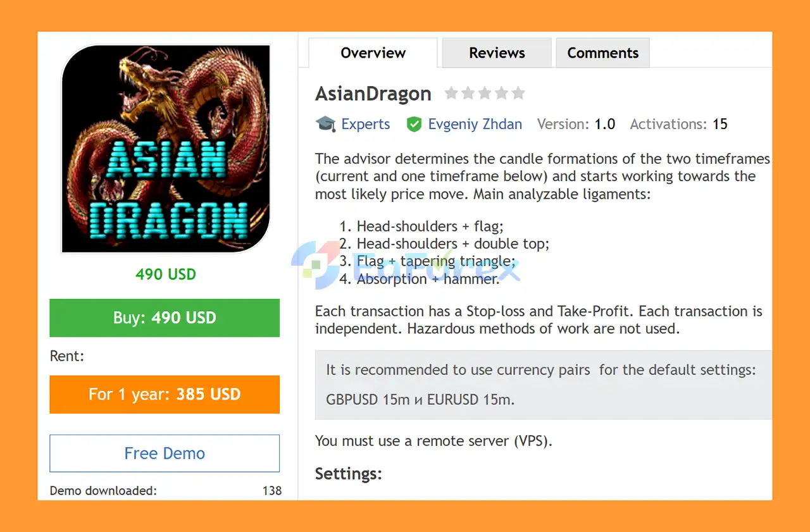This screenshot has height=532, width=810.
Task: Open the AsianDragon product logo image
Action: pos(166,149)
